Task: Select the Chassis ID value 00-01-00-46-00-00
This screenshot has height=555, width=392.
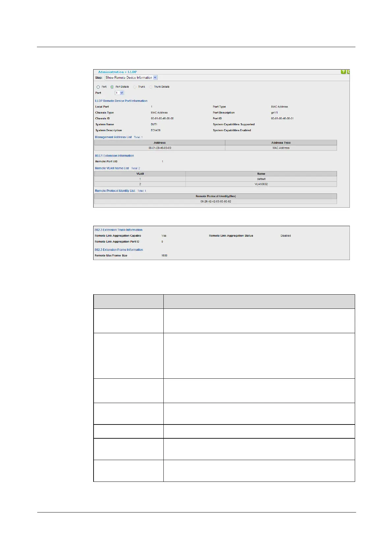Action: click(162, 119)
